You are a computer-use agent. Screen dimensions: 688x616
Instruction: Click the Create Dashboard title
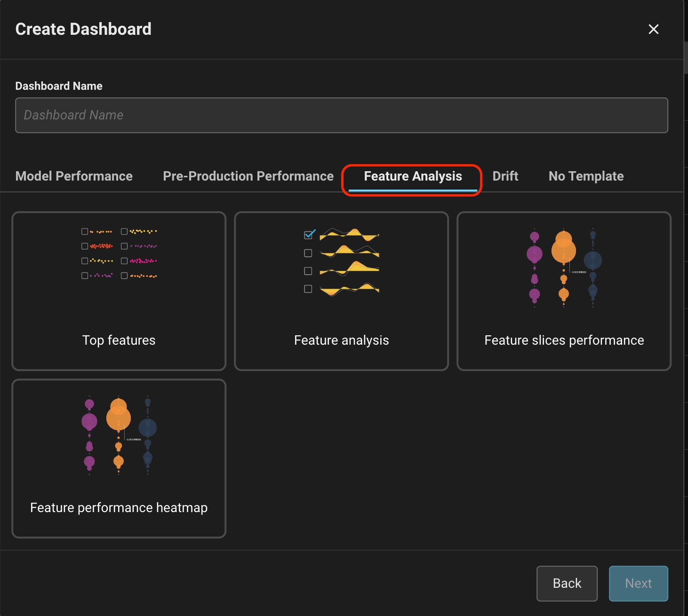click(x=83, y=29)
